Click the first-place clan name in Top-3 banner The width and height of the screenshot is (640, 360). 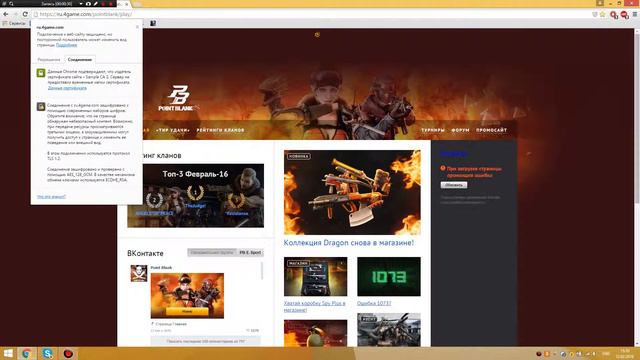click(x=195, y=206)
